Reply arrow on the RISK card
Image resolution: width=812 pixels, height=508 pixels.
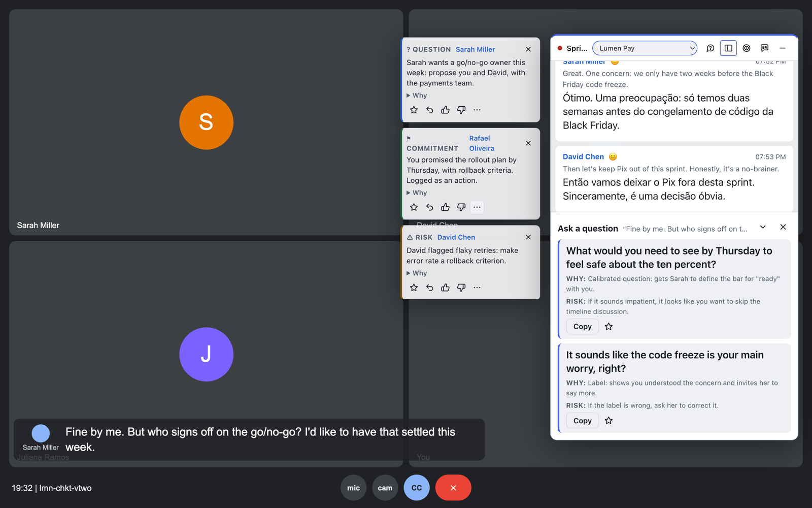tap(430, 288)
